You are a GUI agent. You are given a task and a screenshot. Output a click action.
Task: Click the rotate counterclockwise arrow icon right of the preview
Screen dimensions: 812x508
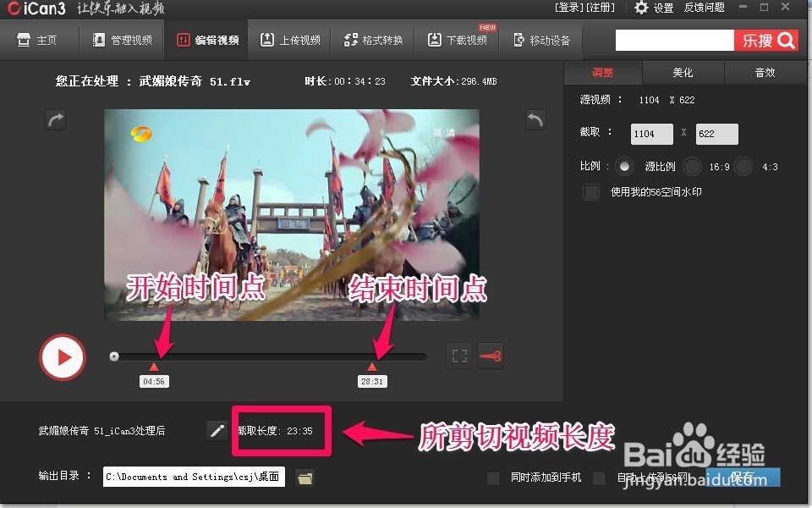click(535, 120)
